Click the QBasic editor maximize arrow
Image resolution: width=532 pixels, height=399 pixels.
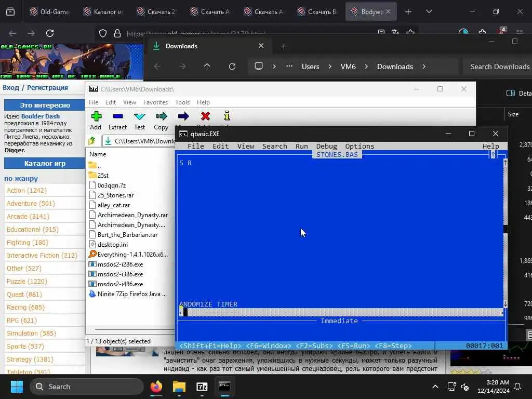[493, 155]
